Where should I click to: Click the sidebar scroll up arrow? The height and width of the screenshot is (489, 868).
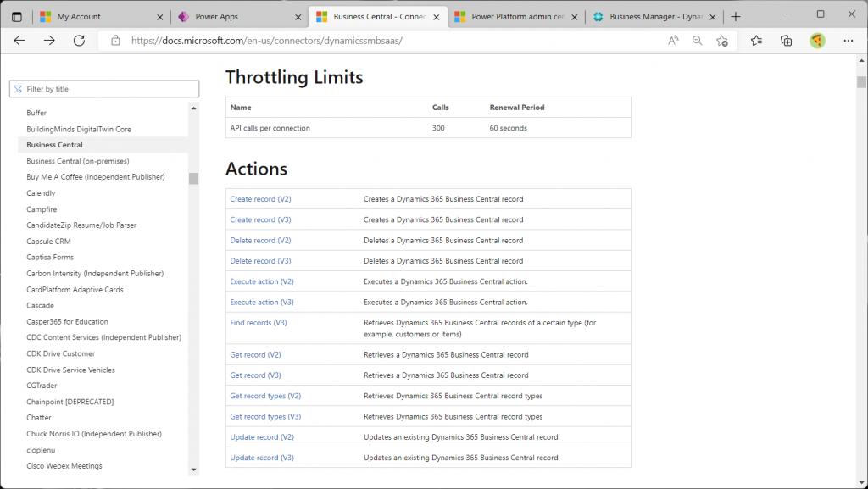coord(193,108)
